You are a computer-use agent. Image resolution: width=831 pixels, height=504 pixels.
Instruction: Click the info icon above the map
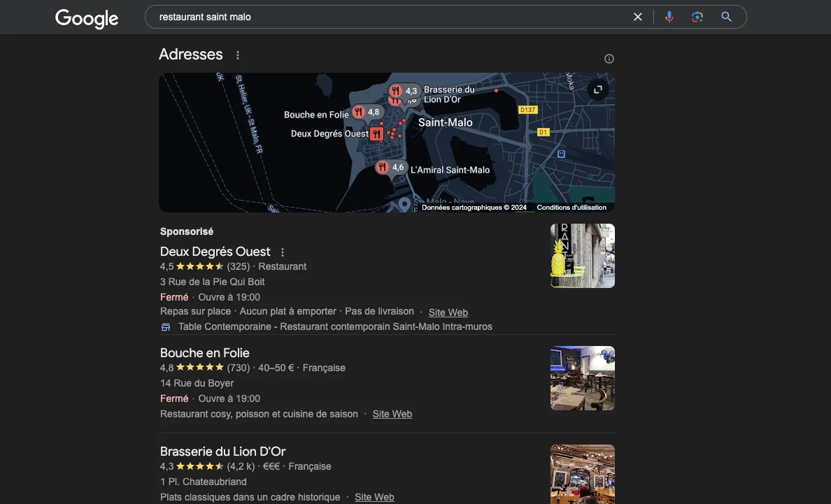(x=609, y=59)
